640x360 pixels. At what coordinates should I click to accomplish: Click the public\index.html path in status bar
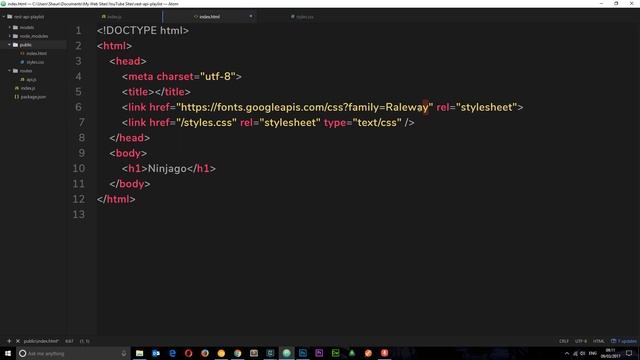pyautogui.click(x=41, y=341)
